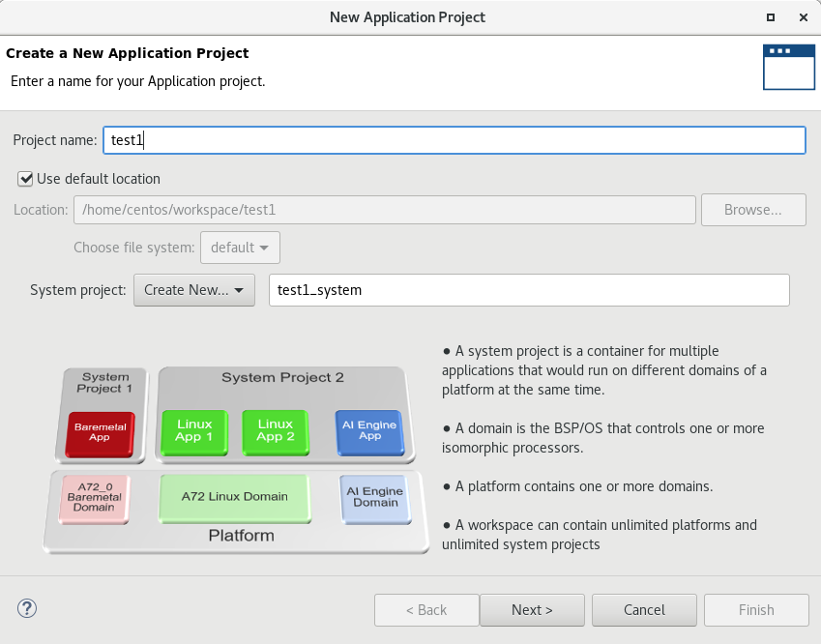Click the < Back button

pyautogui.click(x=426, y=610)
